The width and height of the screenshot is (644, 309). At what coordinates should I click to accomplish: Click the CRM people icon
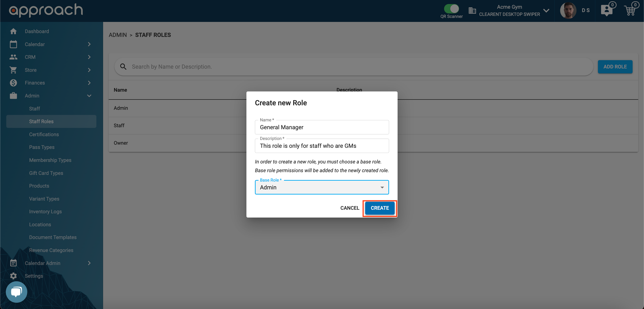tap(13, 57)
